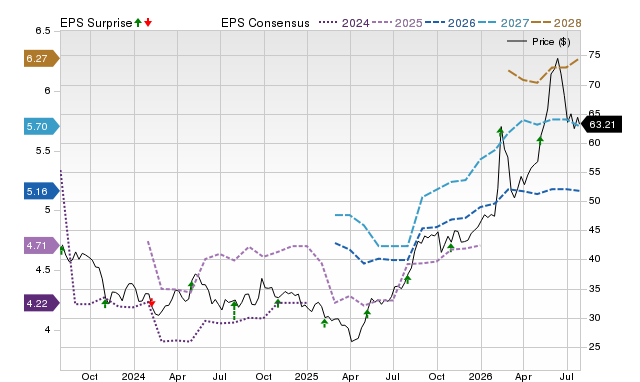Select the red negative surprise marker on the price line near February 2024
The image size is (640, 382).
click(151, 302)
